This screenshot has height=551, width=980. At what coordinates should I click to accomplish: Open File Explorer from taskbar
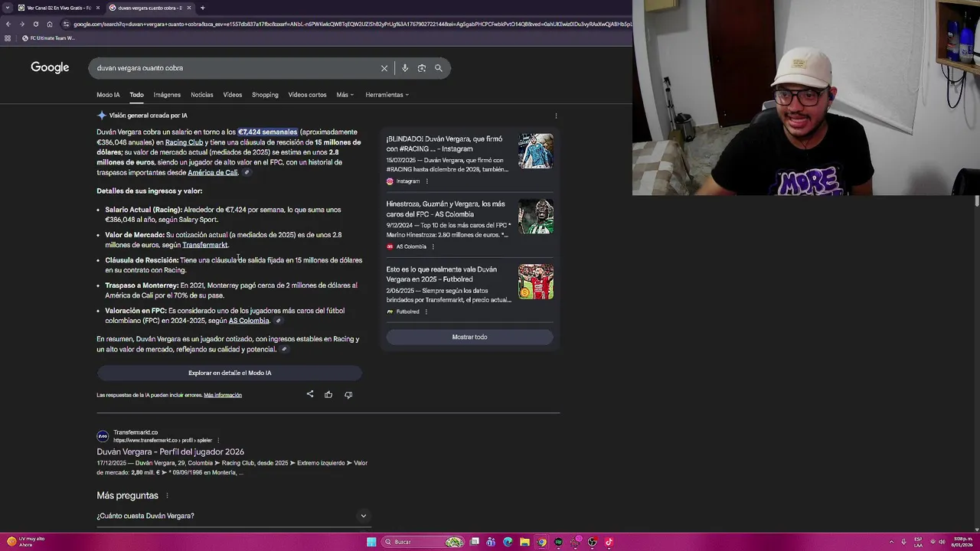(x=524, y=542)
